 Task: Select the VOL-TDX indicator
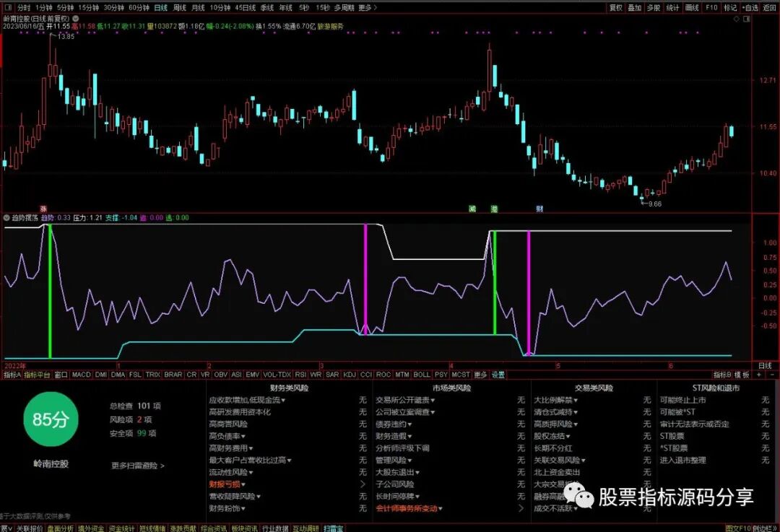pos(277,375)
